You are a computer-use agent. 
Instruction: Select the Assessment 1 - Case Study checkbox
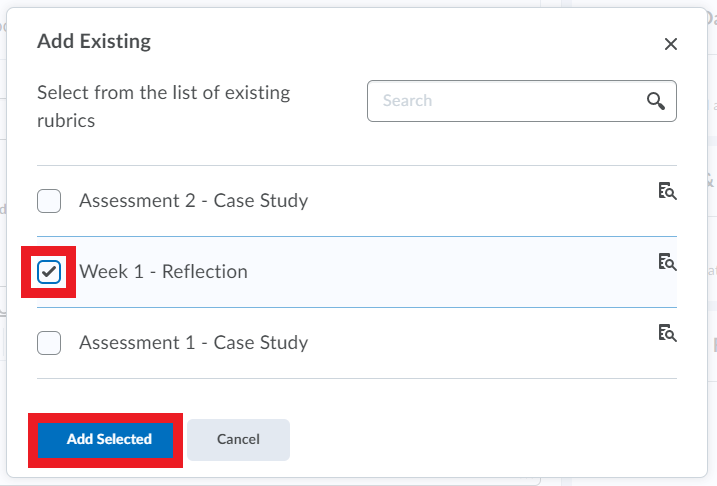pyautogui.click(x=49, y=343)
